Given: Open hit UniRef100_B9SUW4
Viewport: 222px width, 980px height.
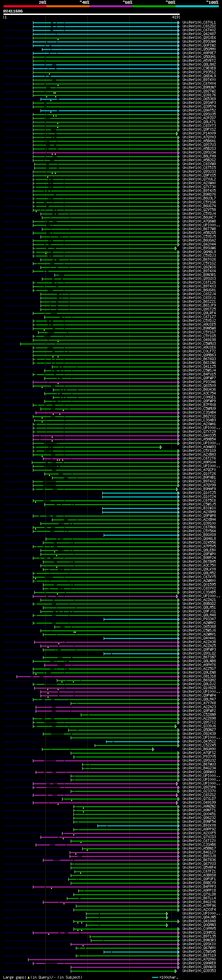Looking at the screenshot, I should point(199,42).
